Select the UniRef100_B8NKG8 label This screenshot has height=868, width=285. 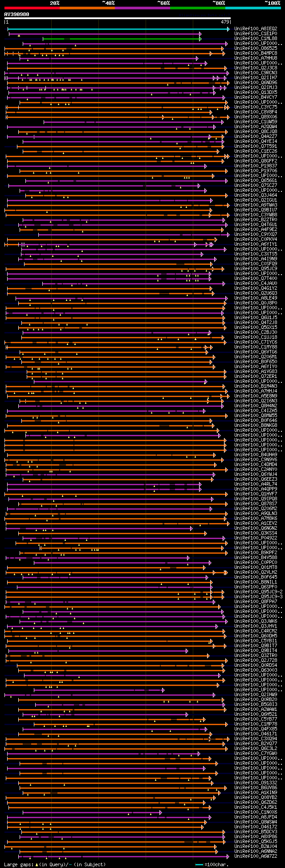[256, 425]
